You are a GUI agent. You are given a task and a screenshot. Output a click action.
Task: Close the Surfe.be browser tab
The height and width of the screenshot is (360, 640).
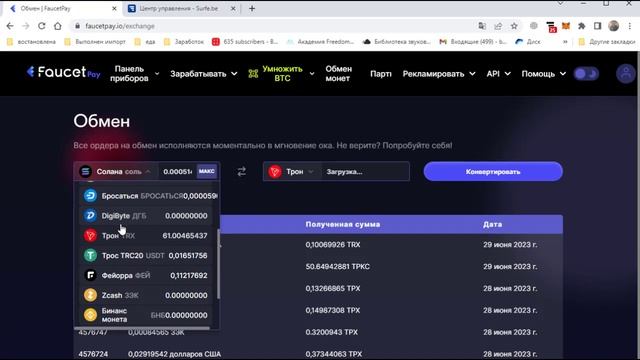pos(233,8)
